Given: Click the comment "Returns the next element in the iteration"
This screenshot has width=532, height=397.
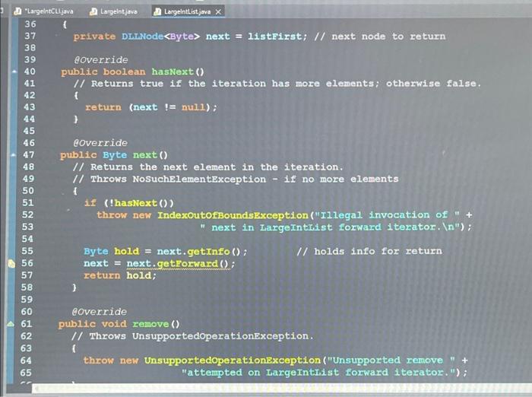Looking at the screenshot, I should click(207, 167).
